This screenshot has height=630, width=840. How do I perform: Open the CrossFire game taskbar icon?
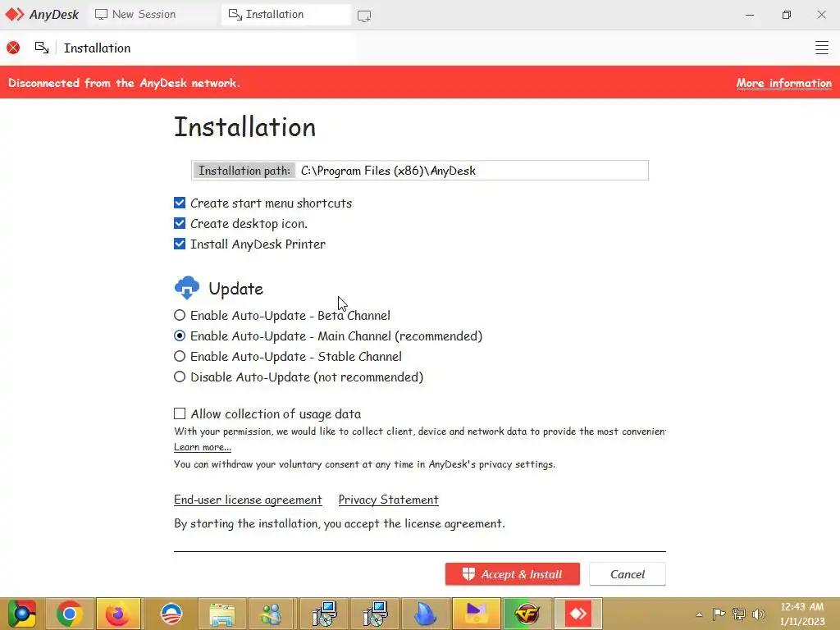[x=527, y=614]
